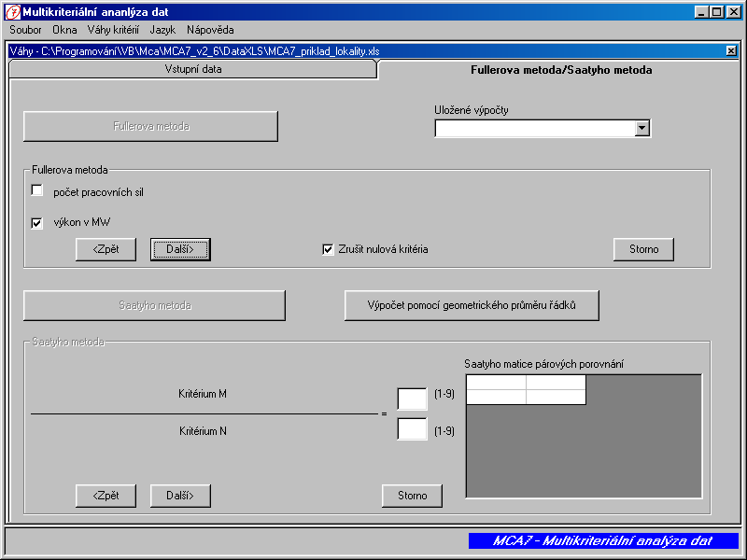Toggle the 'Zrušit nulová kritéria' checkbox
The height and width of the screenshot is (560, 747).
pos(328,249)
